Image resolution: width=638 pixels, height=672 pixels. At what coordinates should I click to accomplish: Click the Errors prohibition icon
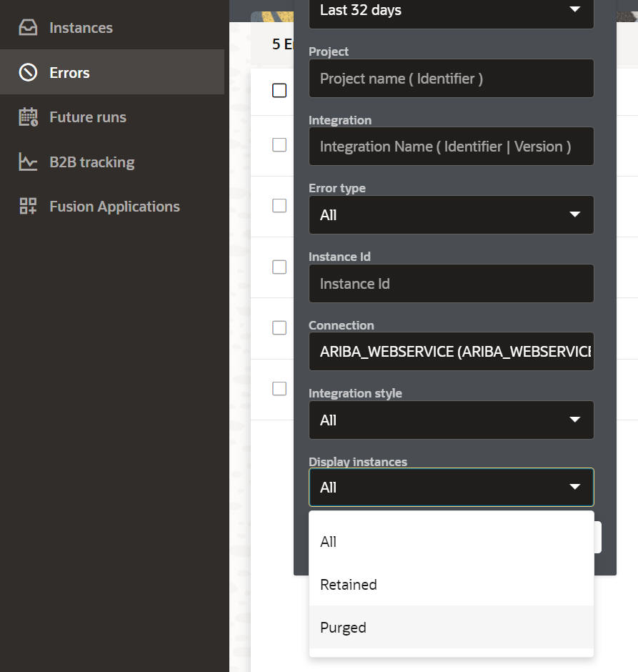[28, 72]
